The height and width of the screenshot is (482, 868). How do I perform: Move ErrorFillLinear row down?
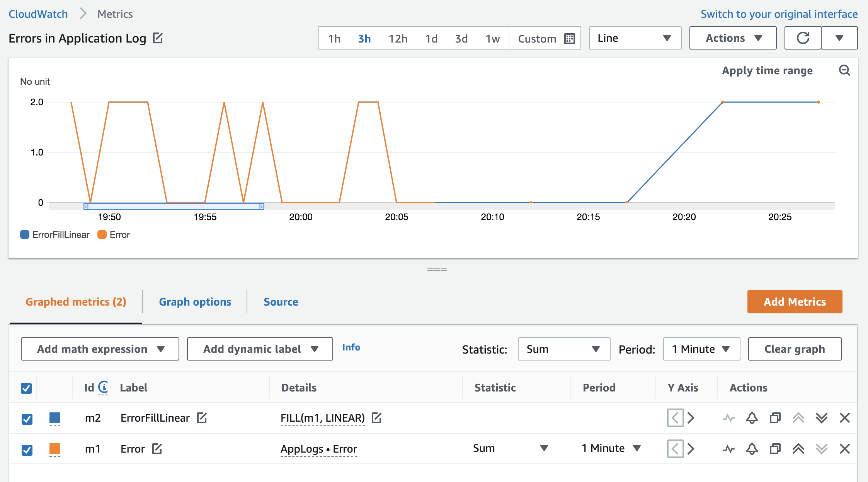pyautogui.click(x=821, y=418)
